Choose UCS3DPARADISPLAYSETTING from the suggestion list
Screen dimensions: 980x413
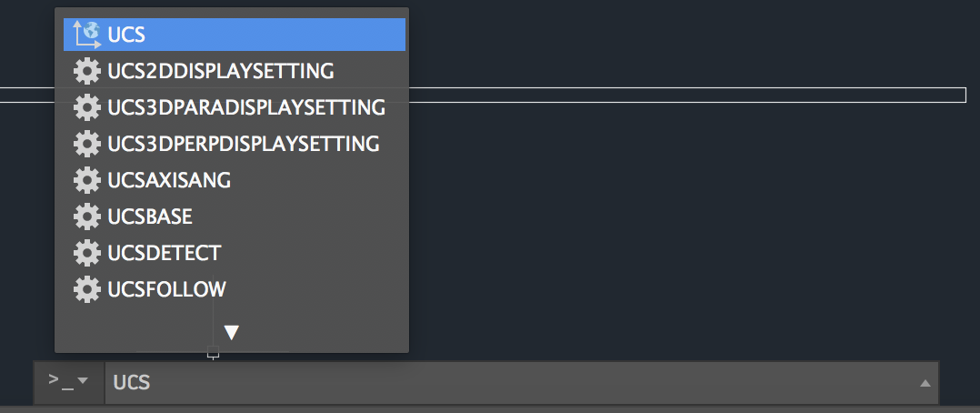[235, 107]
